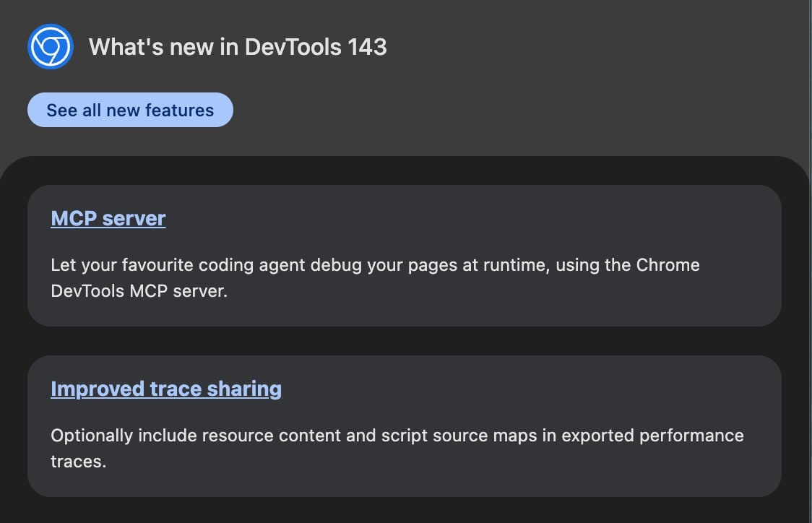Click the MCP server description paragraph

coord(375,278)
